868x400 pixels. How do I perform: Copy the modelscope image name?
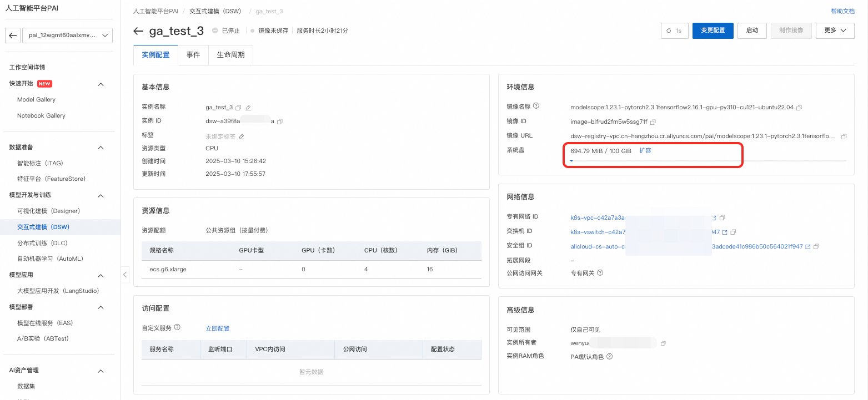799,107
